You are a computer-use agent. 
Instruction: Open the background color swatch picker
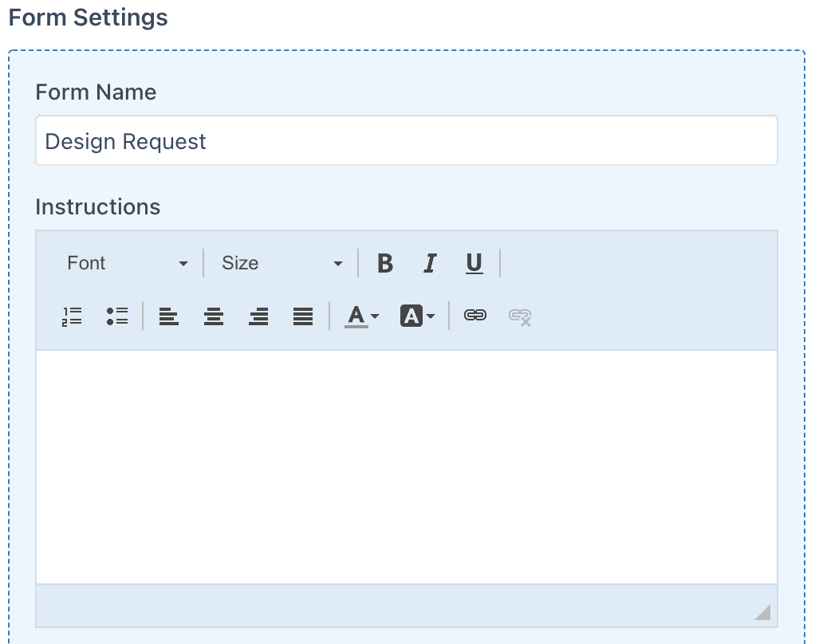(x=411, y=316)
